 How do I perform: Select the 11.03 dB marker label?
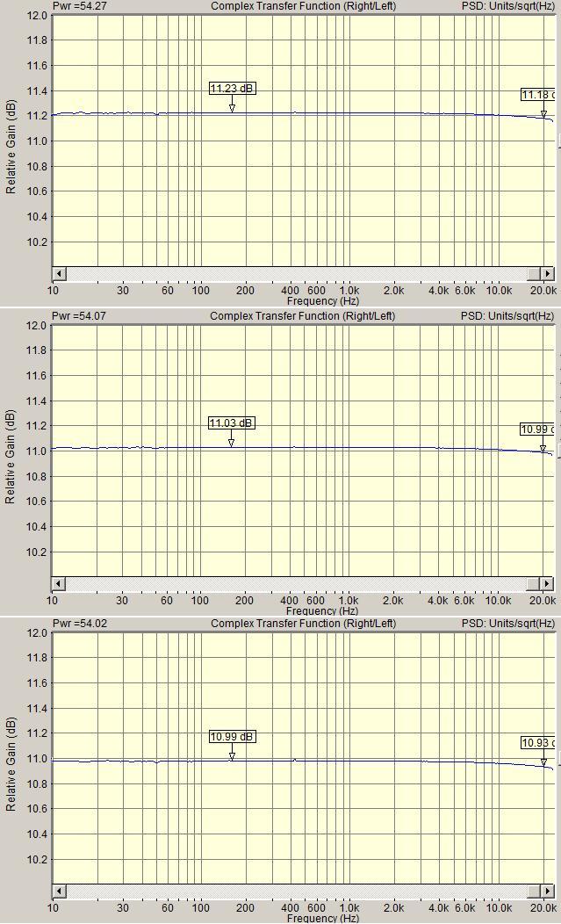(x=232, y=423)
